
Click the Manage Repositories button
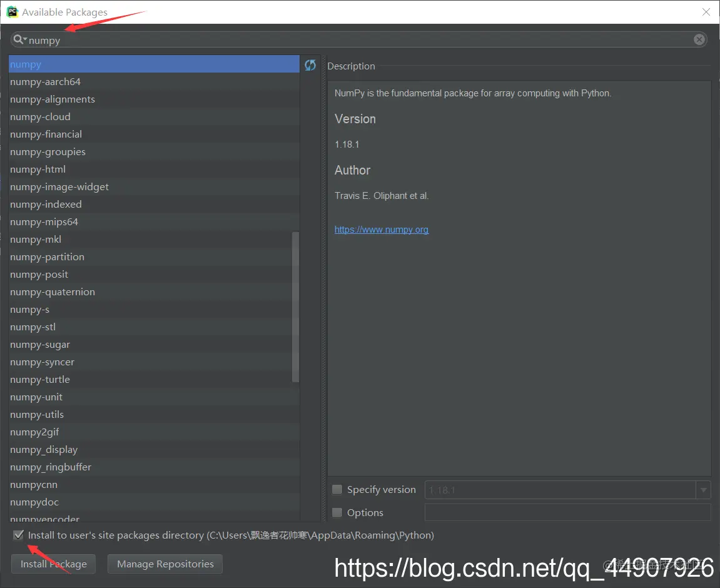(165, 564)
